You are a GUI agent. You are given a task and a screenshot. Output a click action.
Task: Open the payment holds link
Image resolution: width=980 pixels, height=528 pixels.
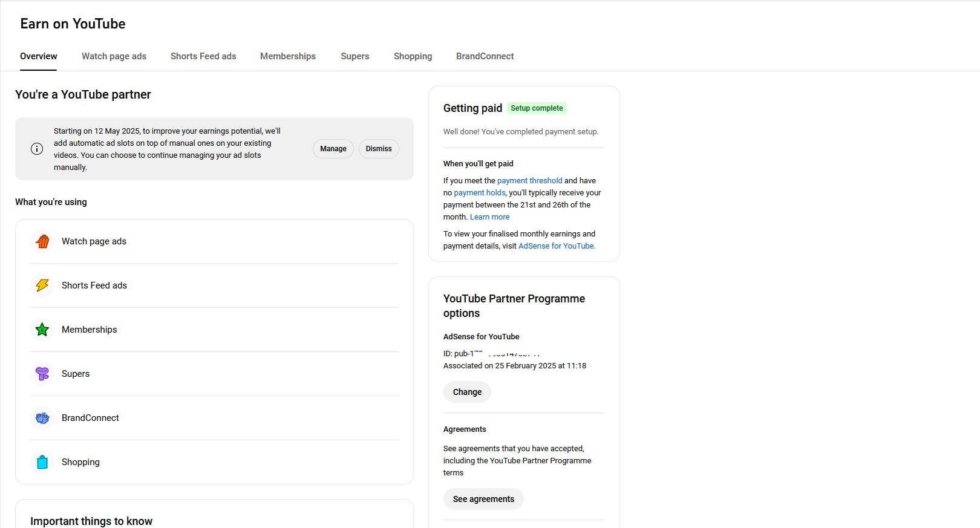[x=479, y=193]
